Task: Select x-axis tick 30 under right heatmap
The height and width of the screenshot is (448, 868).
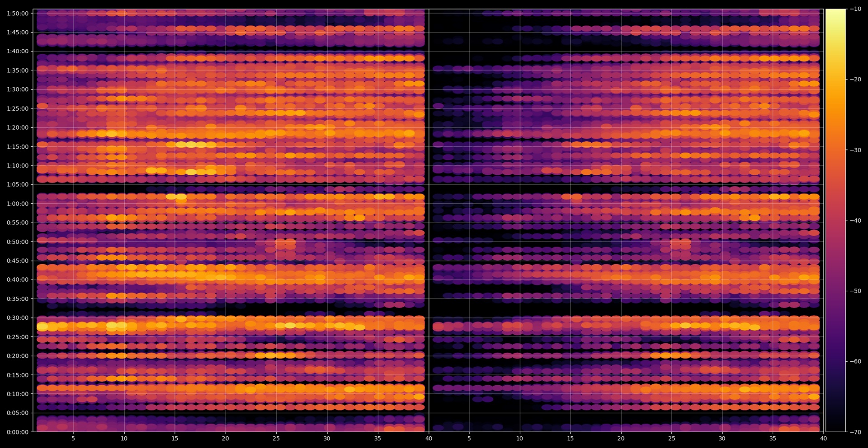Action: [722, 438]
